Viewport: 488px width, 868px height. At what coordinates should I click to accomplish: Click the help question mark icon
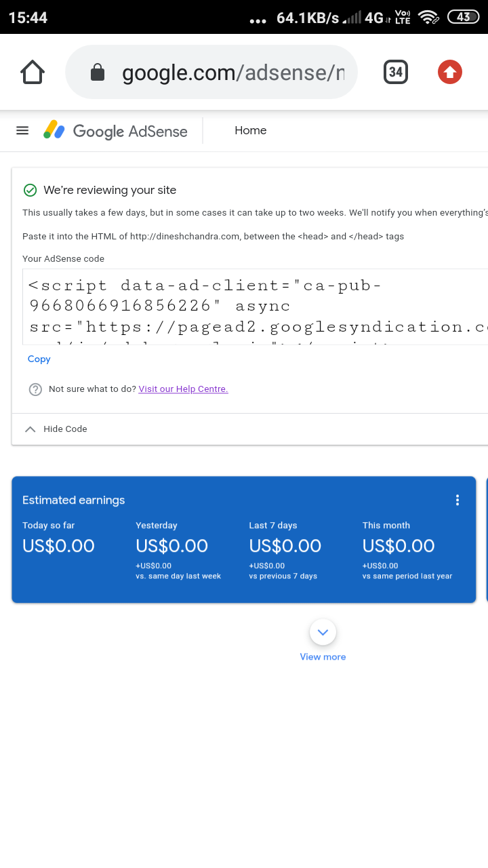(x=35, y=389)
